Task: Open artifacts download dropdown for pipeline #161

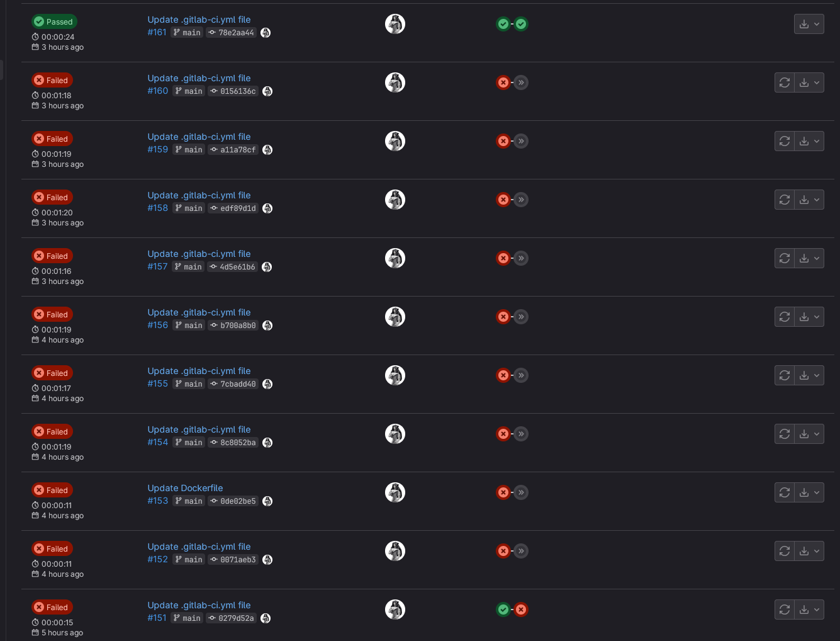Action: pos(809,24)
